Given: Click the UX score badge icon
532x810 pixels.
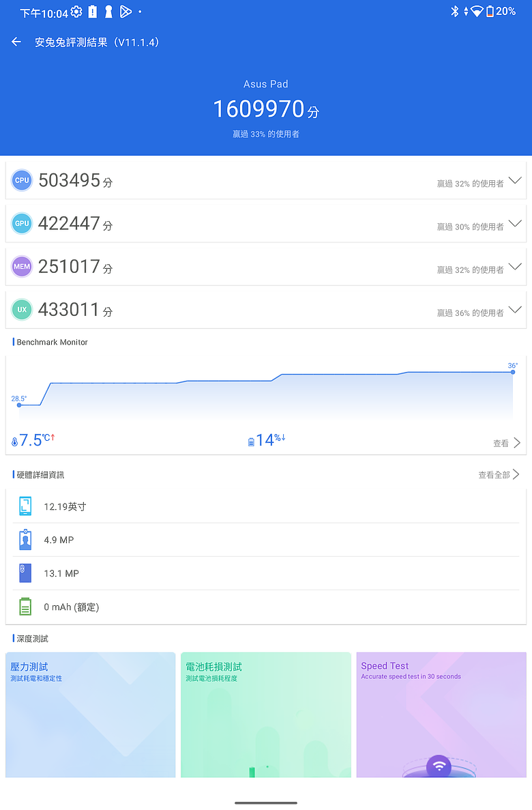Looking at the screenshot, I should pos(22,309).
